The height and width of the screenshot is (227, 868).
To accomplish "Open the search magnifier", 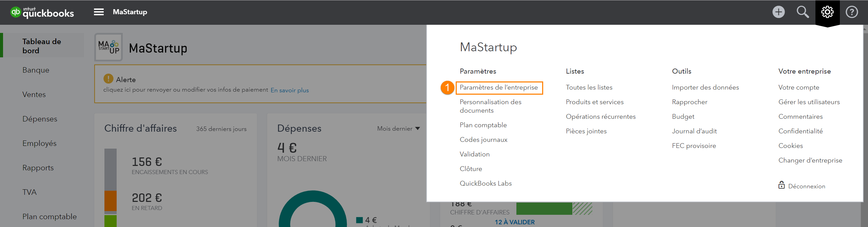I will pyautogui.click(x=803, y=12).
